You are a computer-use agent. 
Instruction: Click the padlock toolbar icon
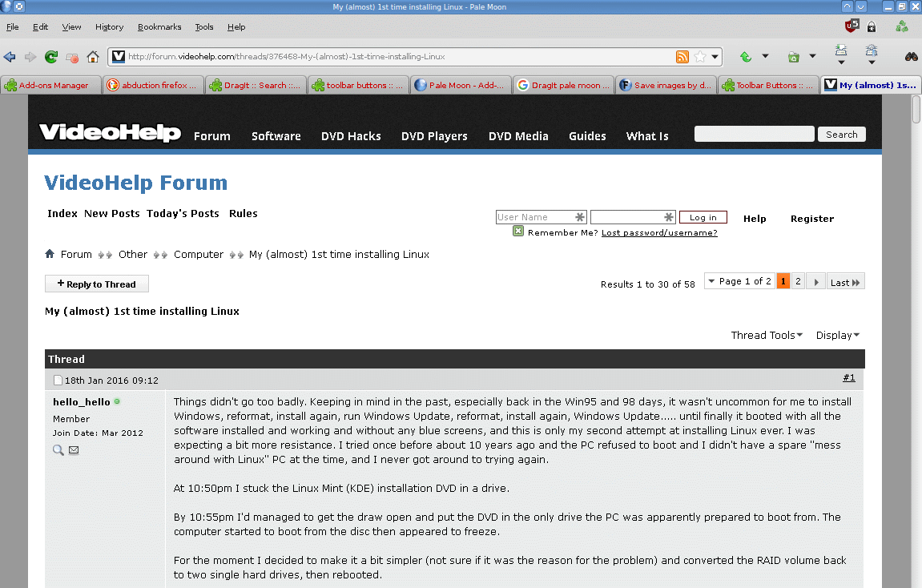click(872, 26)
